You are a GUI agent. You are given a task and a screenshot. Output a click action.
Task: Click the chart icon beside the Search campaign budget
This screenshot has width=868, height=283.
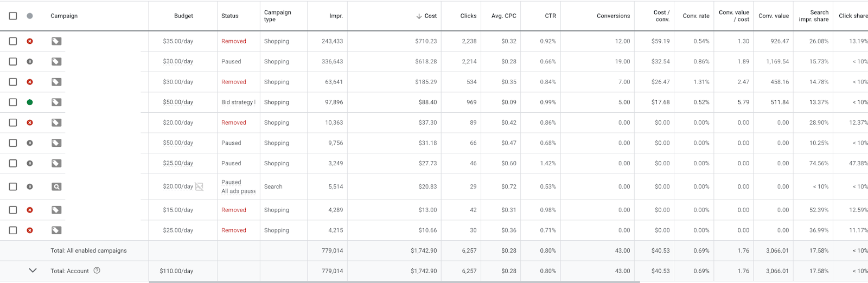tap(199, 186)
